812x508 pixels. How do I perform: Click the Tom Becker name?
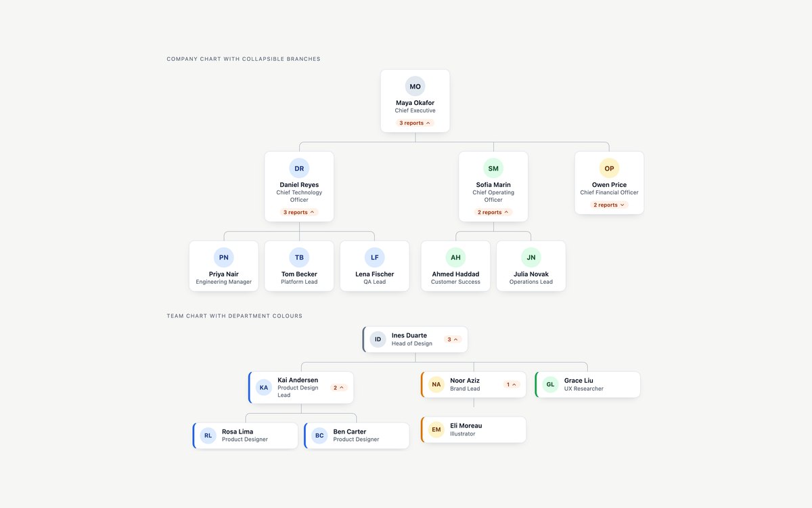(x=299, y=274)
